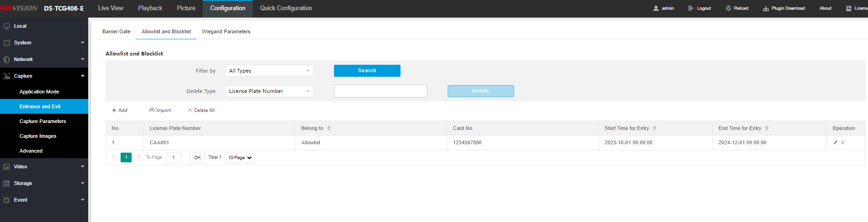The image size is (868, 222).
Task: Click the admin user icon
Action: coord(656,8)
